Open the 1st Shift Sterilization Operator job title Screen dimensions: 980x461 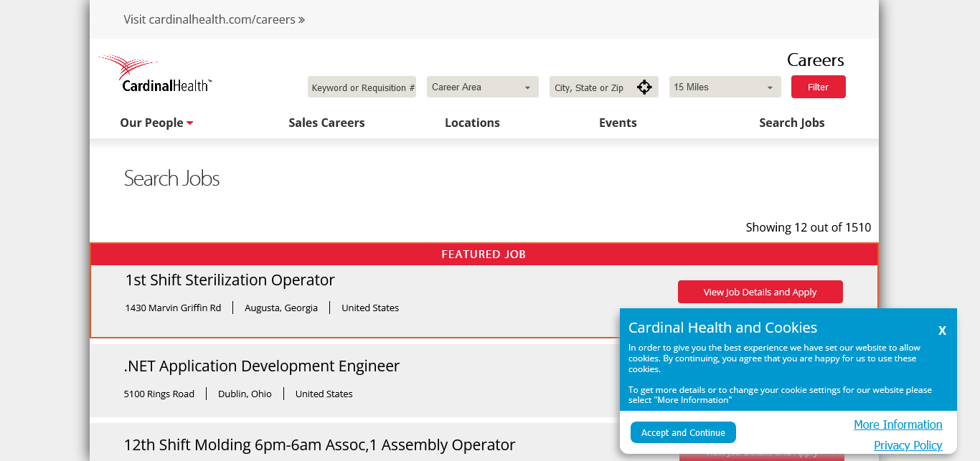[230, 280]
